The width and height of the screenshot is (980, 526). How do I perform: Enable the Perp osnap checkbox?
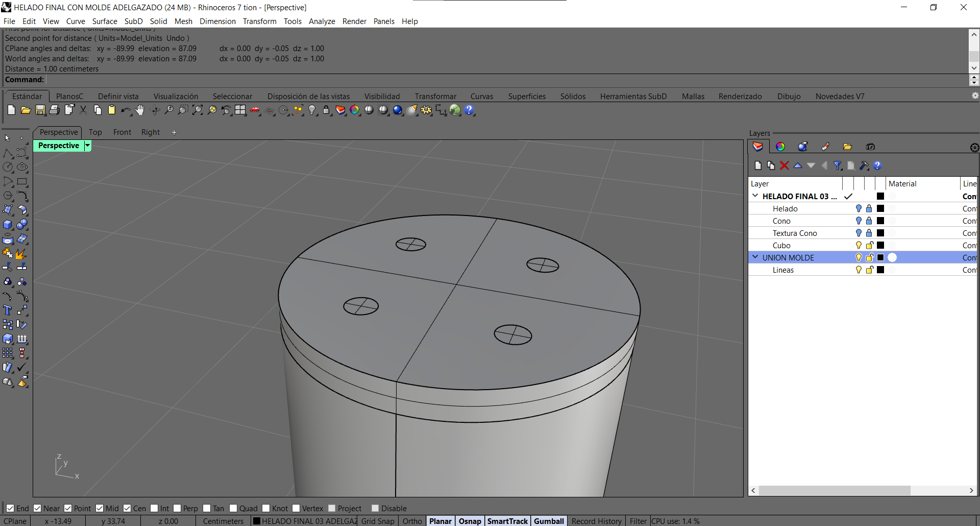(x=177, y=508)
